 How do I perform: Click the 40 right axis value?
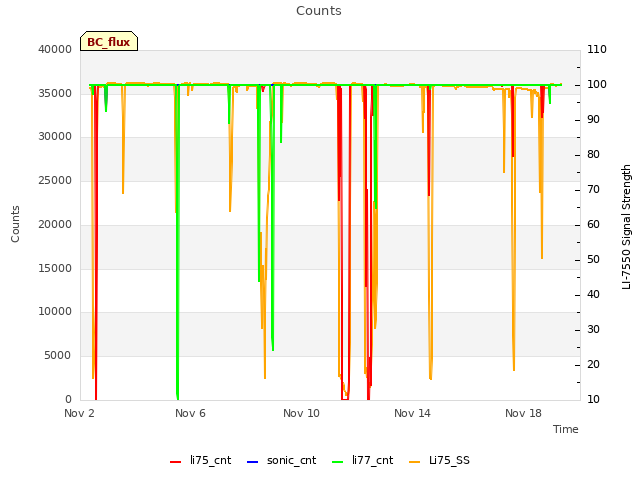pos(593,294)
